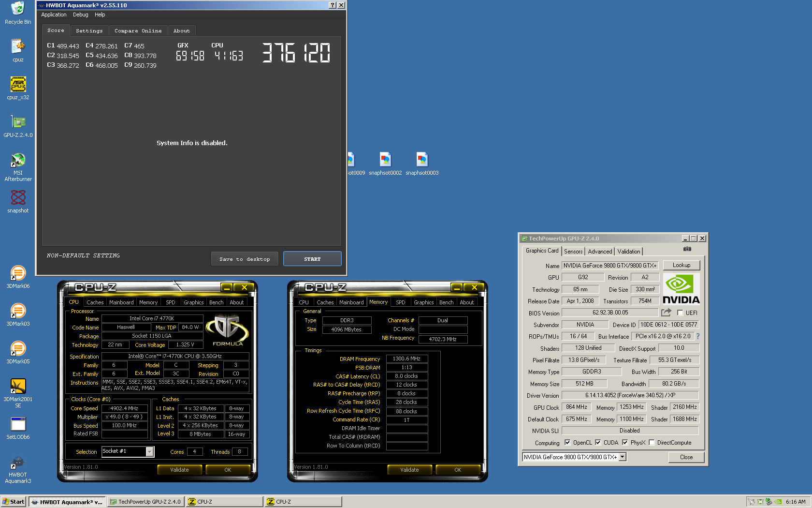Open the SetLODb6 desktop icon
This screenshot has height=508, width=812.
click(x=18, y=428)
